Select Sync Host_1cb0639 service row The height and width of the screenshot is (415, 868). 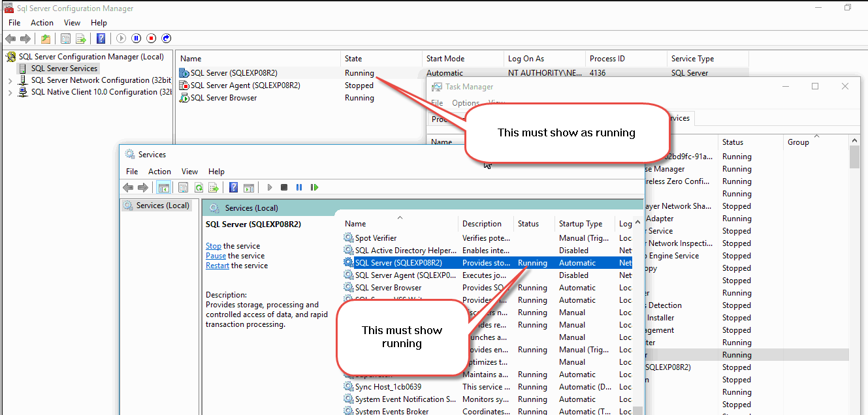pos(488,387)
